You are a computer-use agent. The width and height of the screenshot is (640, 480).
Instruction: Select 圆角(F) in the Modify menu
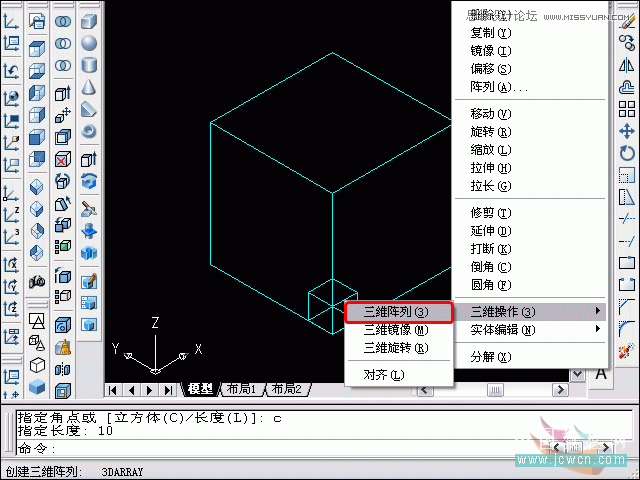530,284
